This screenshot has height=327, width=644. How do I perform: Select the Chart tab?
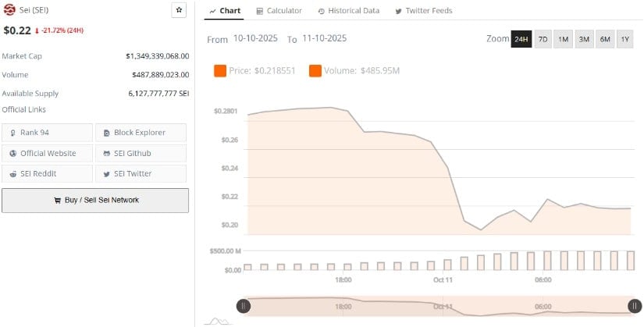226,11
